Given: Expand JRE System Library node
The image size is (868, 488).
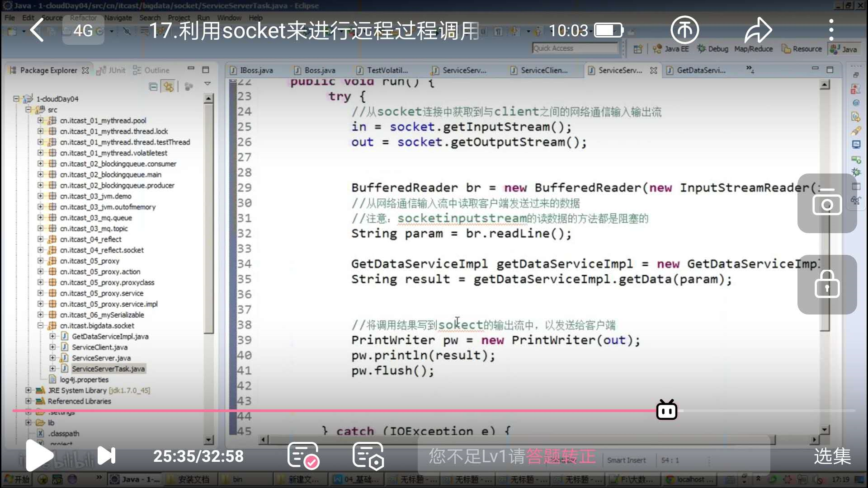Looking at the screenshot, I should 28,390.
